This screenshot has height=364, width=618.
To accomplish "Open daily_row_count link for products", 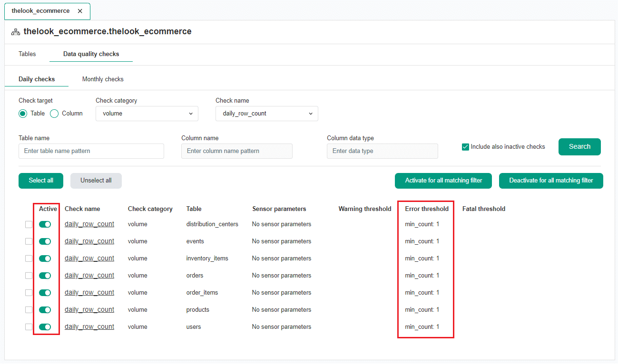I will pos(89,310).
